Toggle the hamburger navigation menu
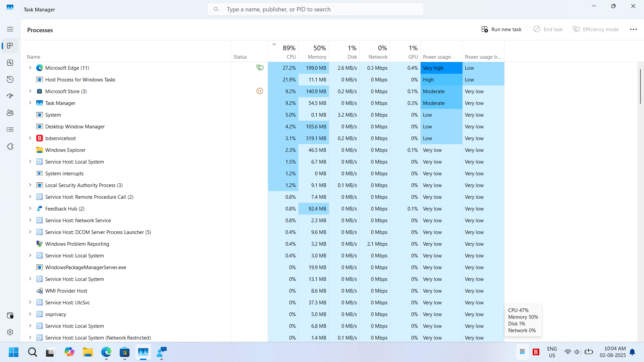This screenshot has height=362, width=644. [10, 29]
